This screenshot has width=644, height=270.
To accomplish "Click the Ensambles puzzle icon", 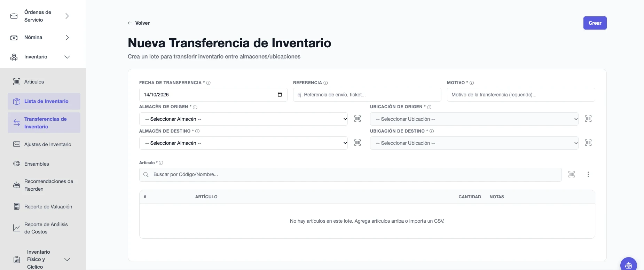I will (17, 164).
